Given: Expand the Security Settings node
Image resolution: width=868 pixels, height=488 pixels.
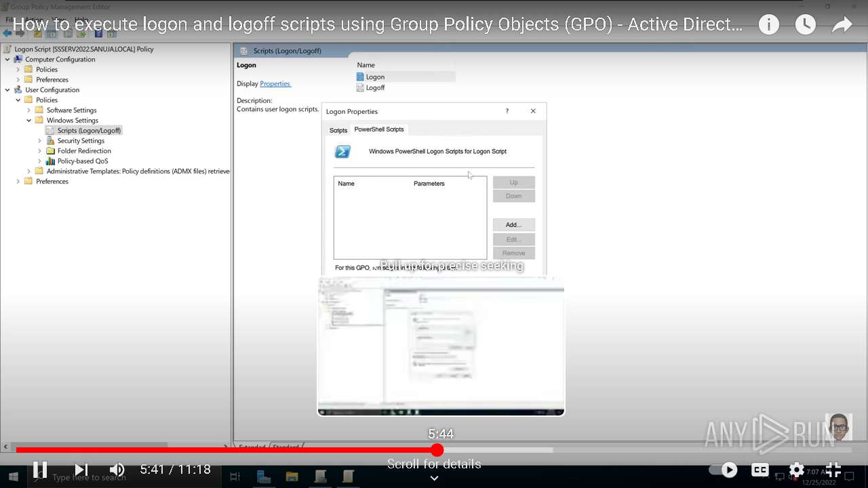Looking at the screenshot, I should (40, 140).
